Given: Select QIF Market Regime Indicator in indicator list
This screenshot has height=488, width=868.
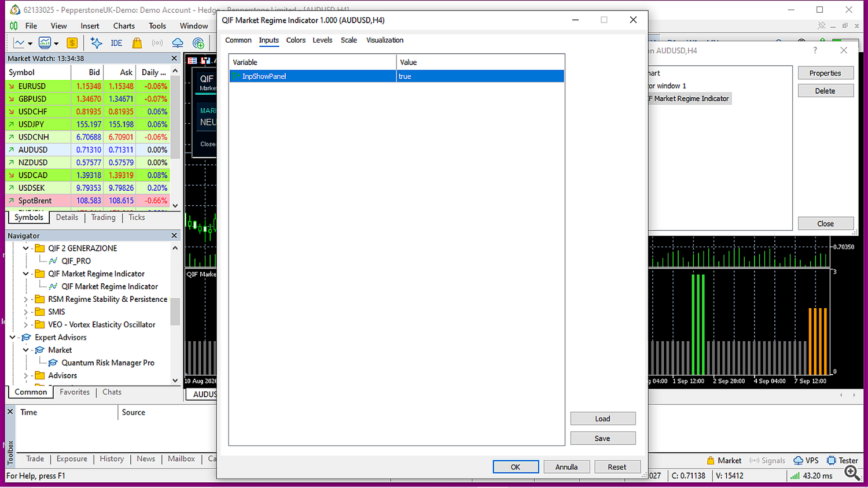Looking at the screenshot, I should [x=690, y=99].
